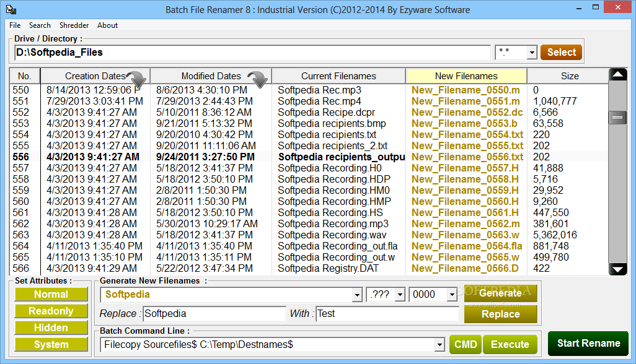
Task: Click the CMD button
Action: [466, 344]
